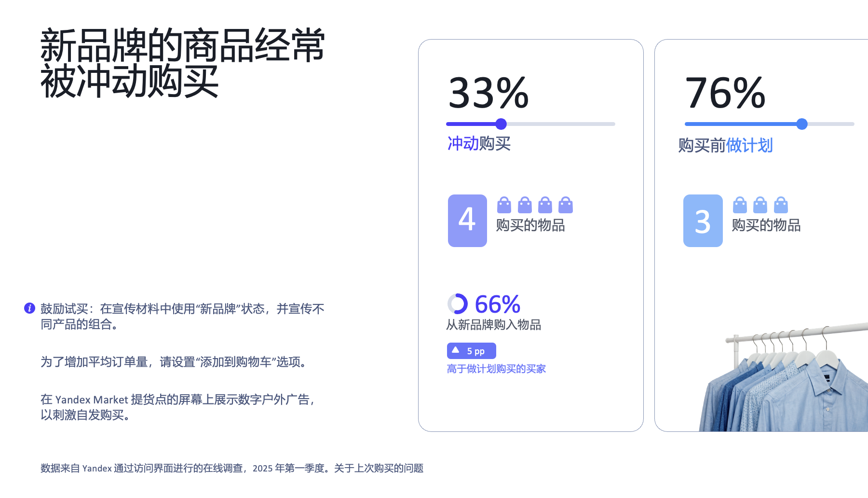
Task: Click the last shopping bag icon in the 33% card
Action: coord(566,205)
